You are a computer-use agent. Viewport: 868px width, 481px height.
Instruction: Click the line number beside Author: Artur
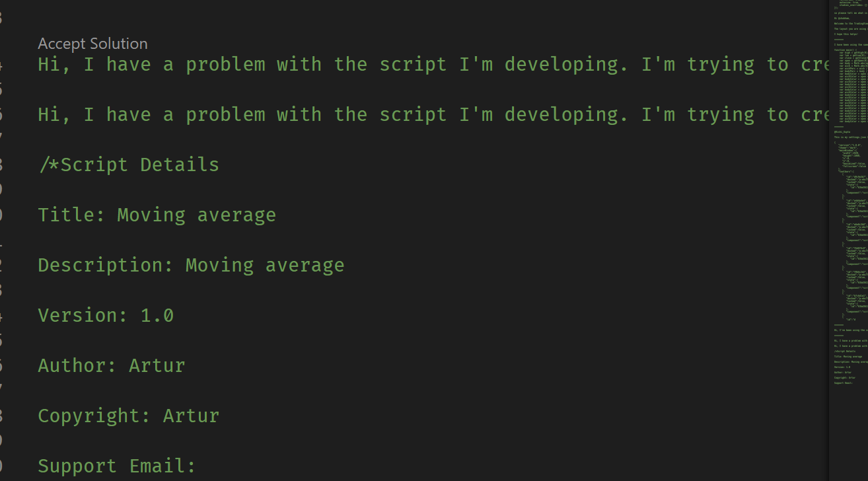[3, 365]
